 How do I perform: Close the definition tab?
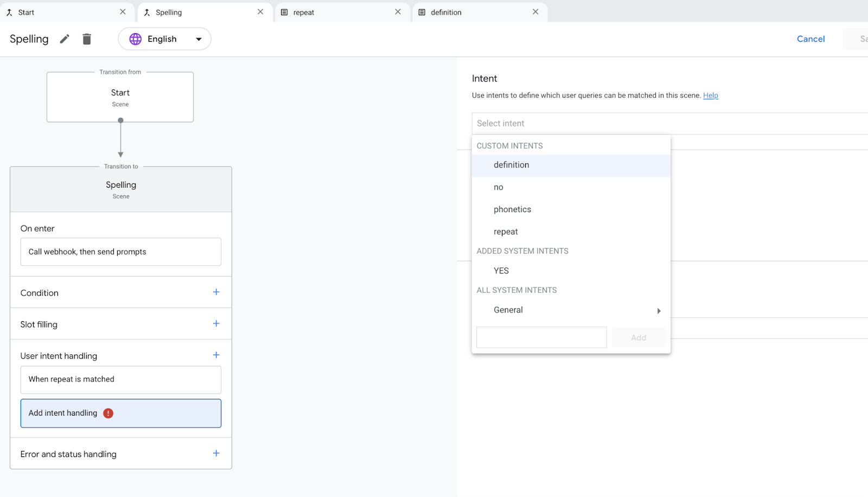coord(535,12)
